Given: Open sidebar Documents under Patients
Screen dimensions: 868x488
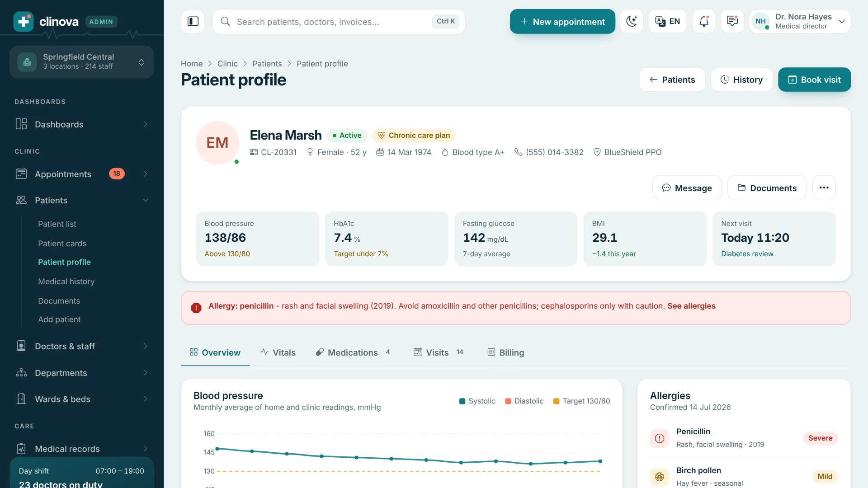Looking at the screenshot, I should coord(59,301).
